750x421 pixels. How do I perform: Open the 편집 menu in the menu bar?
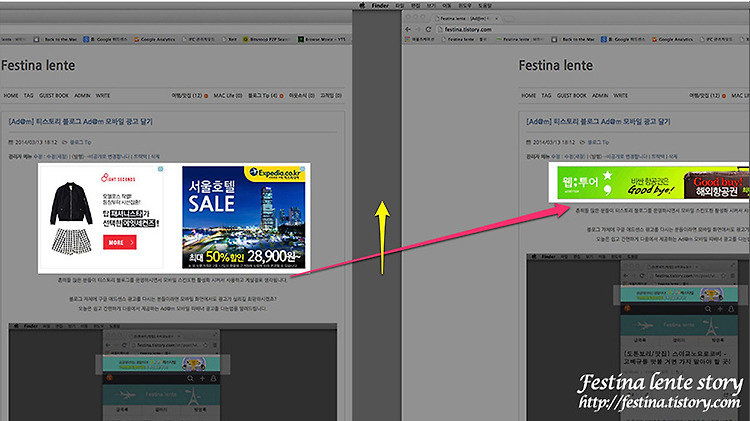[416, 5]
